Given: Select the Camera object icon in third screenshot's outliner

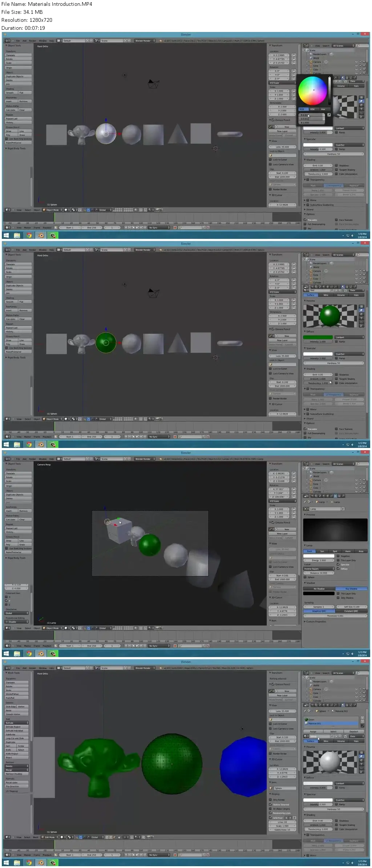Looking at the screenshot, I should click(x=311, y=480).
